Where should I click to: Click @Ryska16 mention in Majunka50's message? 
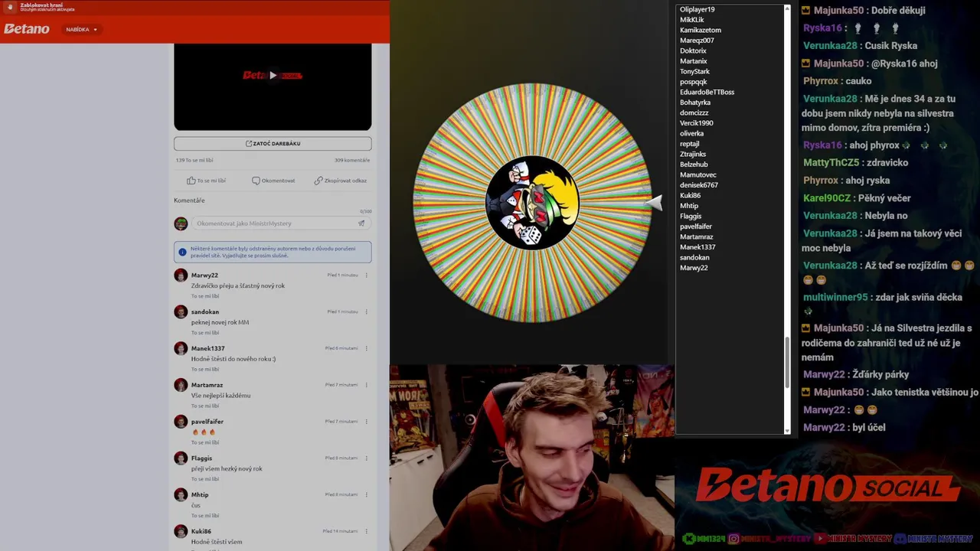[x=893, y=63]
